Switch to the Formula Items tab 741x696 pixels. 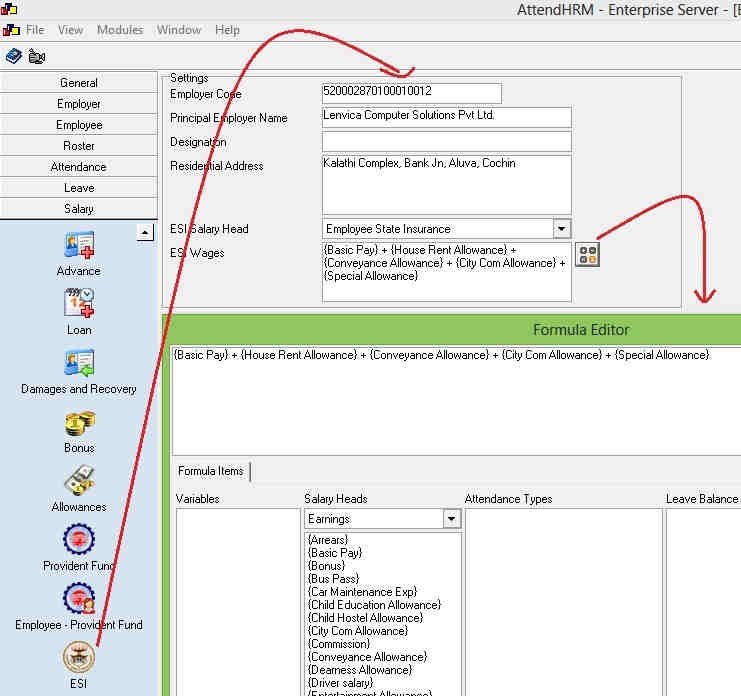(210, 471)
